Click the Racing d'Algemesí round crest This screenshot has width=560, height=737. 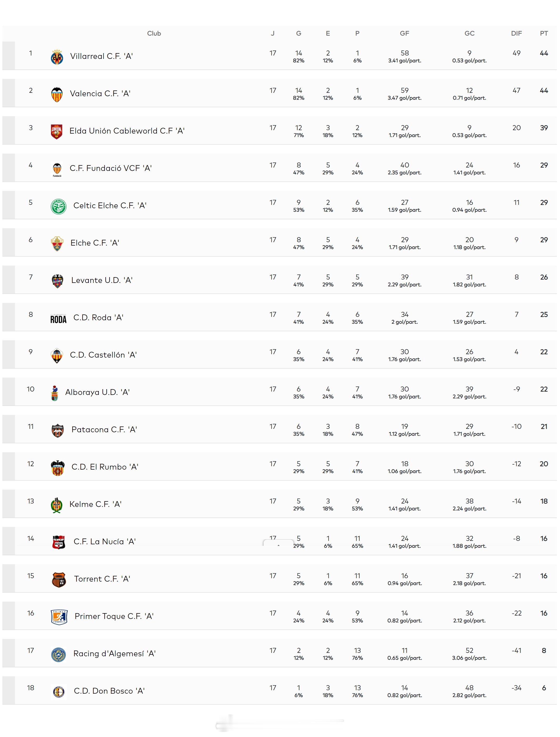(x=58, y=654)
